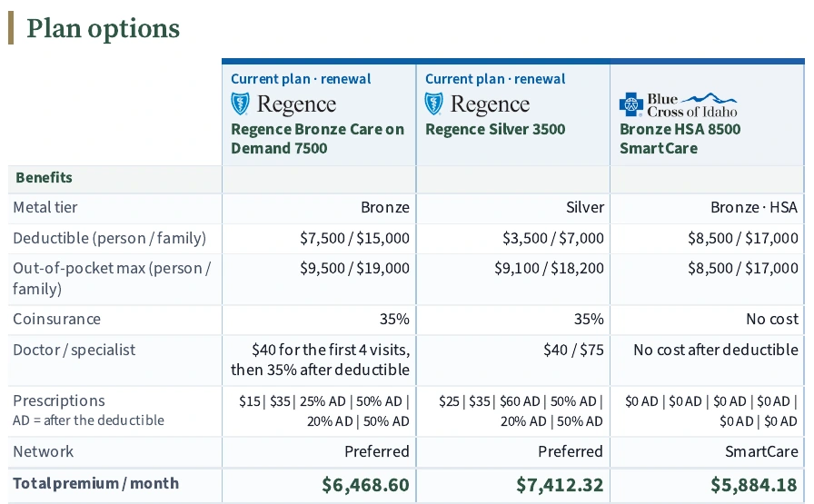Click 'Deductible (person / family)' row label
Image resolution: width=814 pixels, height=504 pixels.
[x=109, y=238]
